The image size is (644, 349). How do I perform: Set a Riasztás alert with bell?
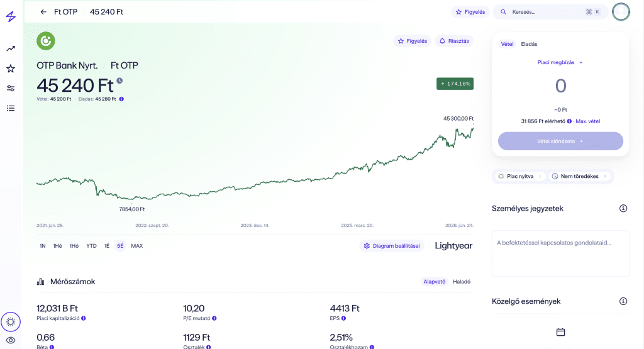[x=454, y=41]
